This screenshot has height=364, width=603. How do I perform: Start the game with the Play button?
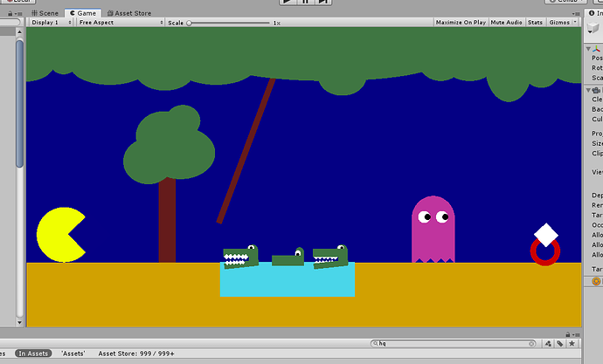[287, 2]
